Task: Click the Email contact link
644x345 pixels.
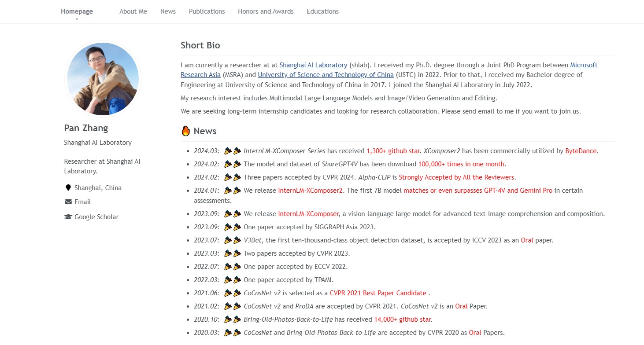Action: pyautogui.click(x=82, y=202)
